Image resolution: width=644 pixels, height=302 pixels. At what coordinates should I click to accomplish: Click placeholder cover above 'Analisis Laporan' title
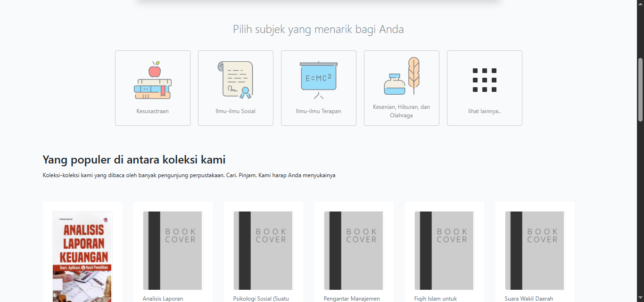pos(173,250)
